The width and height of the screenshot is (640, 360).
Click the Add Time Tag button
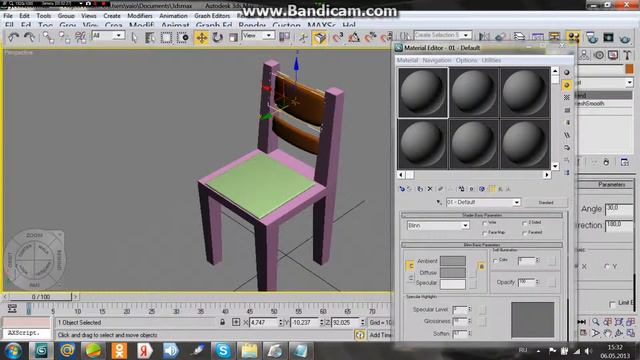pos(380,335)
